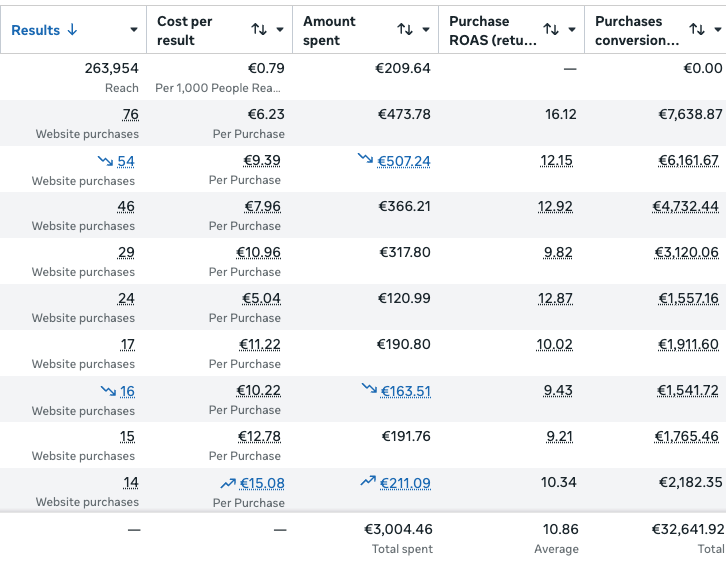
Task: Click the sort arrows in Purchase ROAS
Action: (551, 30)
